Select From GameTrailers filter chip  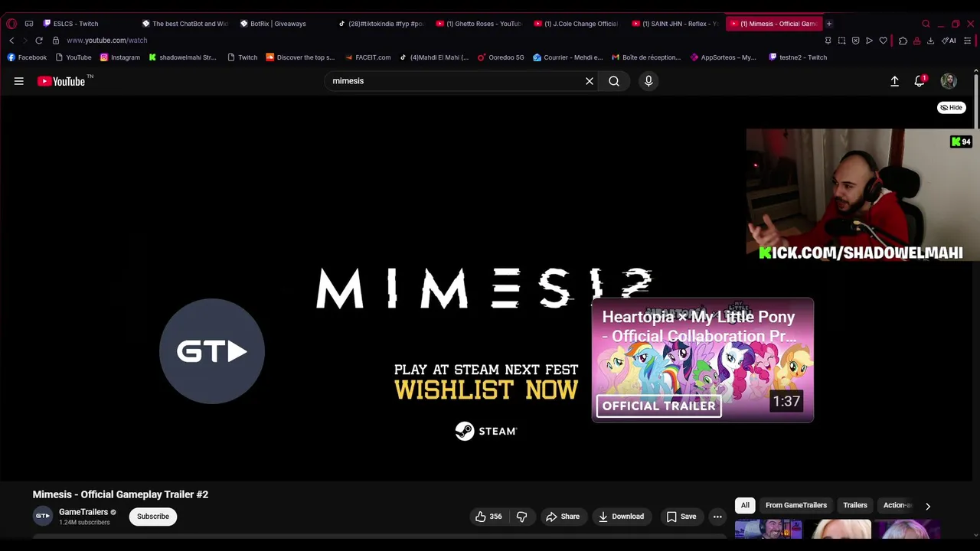coord(796,505)
